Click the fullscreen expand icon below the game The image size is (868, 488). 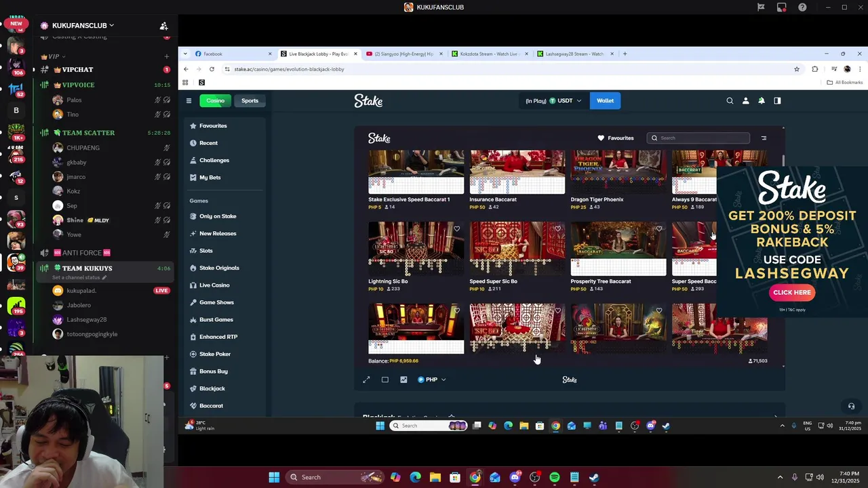[x=366, y=380]
